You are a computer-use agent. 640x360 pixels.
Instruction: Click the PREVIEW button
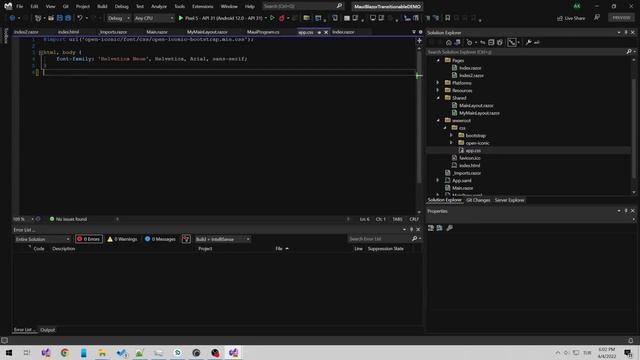click(621, 18)
